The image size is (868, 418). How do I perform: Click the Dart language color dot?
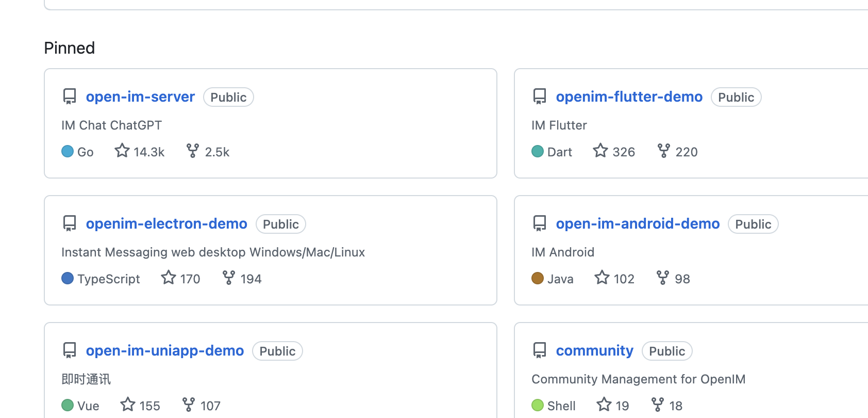(538, 151)
